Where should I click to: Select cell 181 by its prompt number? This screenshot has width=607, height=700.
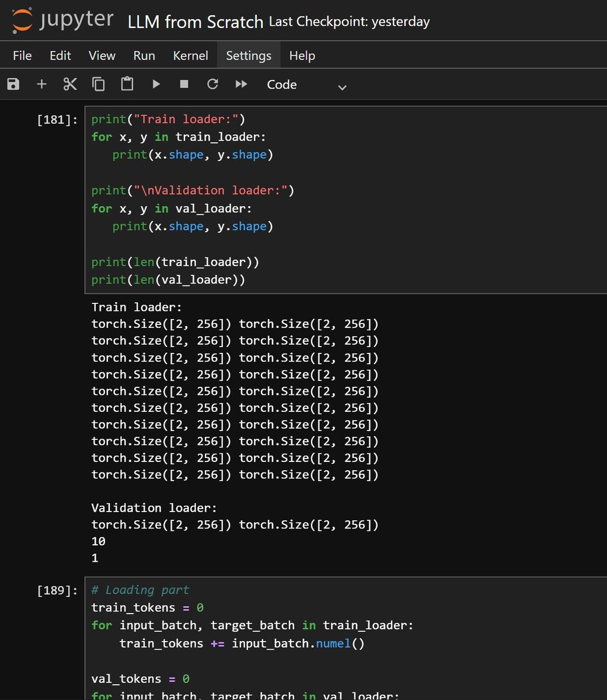(x=57, y=120)
